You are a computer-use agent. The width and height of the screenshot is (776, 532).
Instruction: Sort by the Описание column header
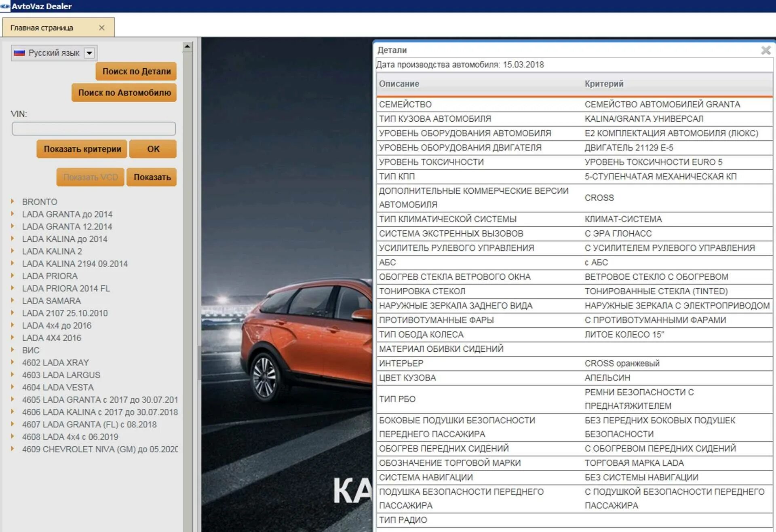click(399, 84)
